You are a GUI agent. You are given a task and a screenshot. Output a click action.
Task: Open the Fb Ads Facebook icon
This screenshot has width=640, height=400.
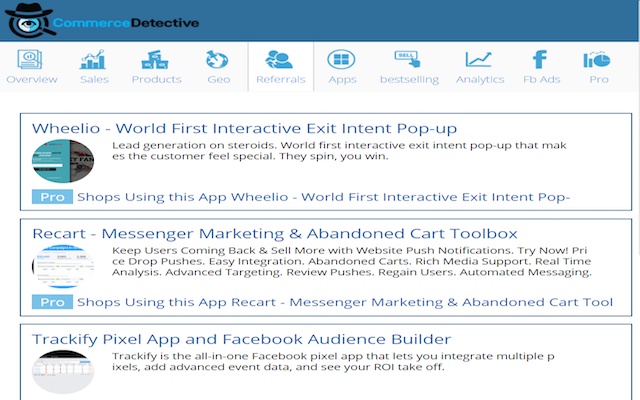pos(540,60)
